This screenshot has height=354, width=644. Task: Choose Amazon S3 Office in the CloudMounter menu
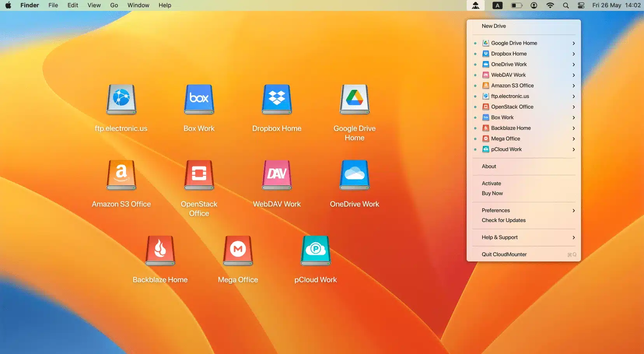coord(524,86)
